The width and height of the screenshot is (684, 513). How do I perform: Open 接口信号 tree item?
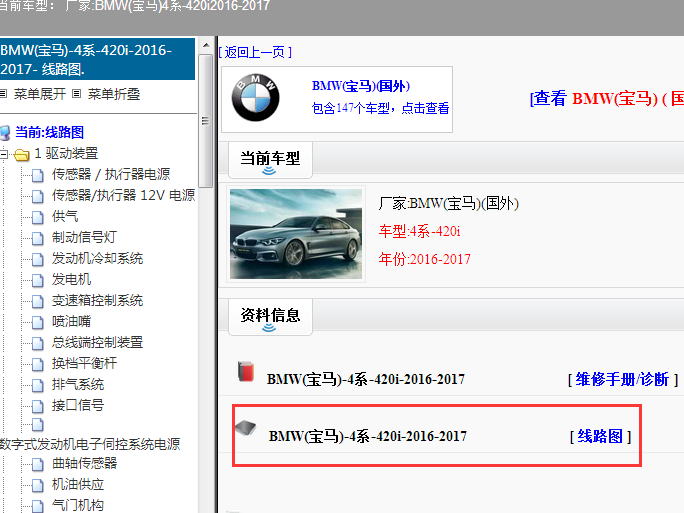pos(78,405)
